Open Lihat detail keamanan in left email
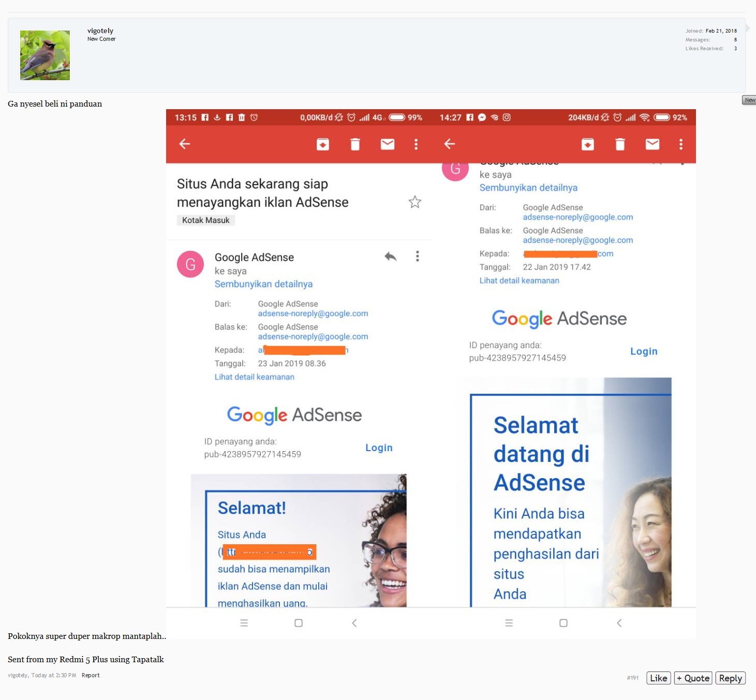The width and height of the screenshot is (756, 700). click(255, 377)
